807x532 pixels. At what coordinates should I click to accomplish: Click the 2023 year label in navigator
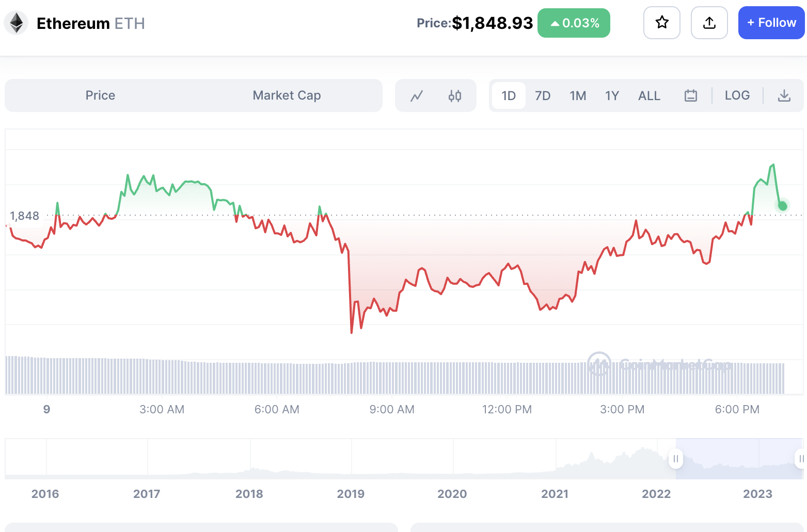click(x=757, y=494)
